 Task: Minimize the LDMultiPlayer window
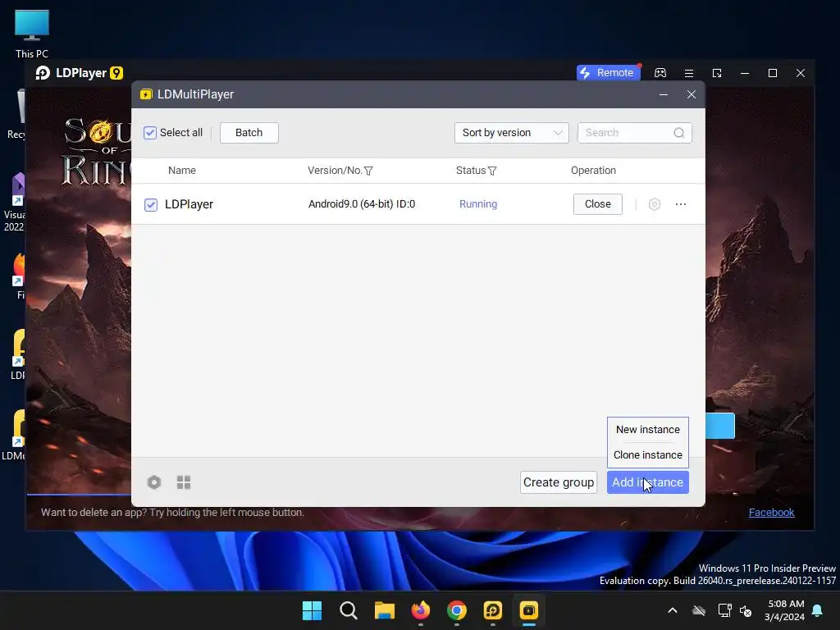tap(663, 94)
